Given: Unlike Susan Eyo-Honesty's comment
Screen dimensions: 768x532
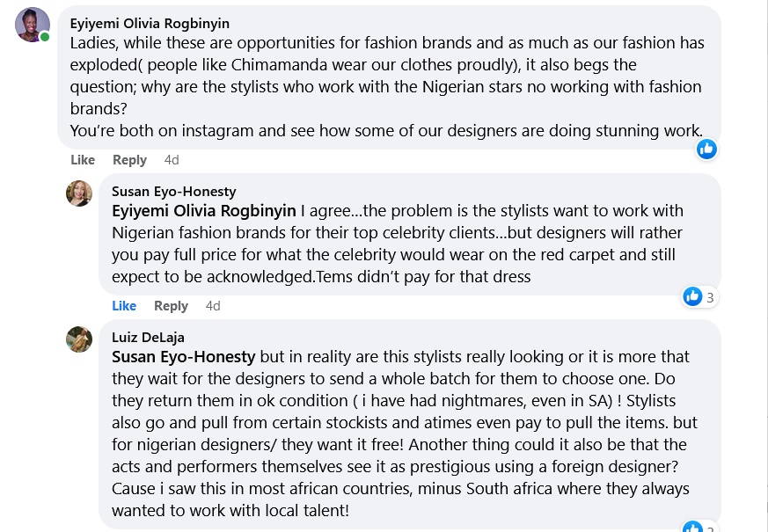Looking at the screenshot, I should [124, 306].
